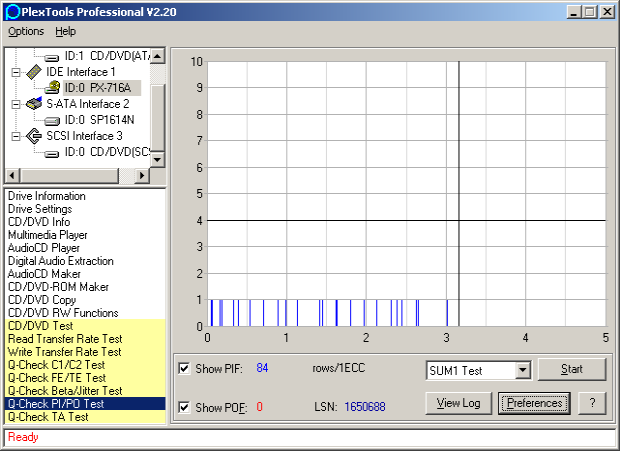This screenshot has height=451, width=620.
Task: Open CD/DVD Info function
Action: [39, 222]
